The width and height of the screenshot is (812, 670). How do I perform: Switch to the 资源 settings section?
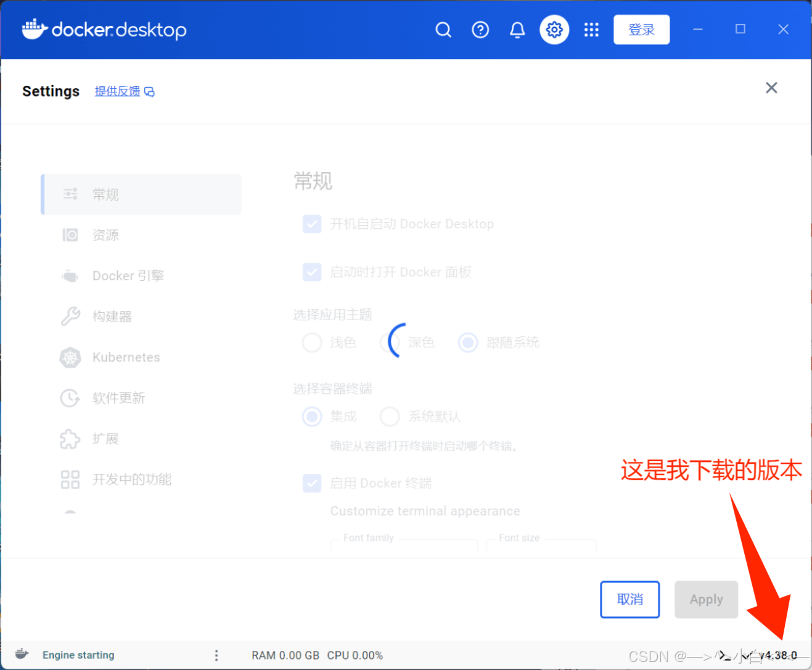click(105, 234)
